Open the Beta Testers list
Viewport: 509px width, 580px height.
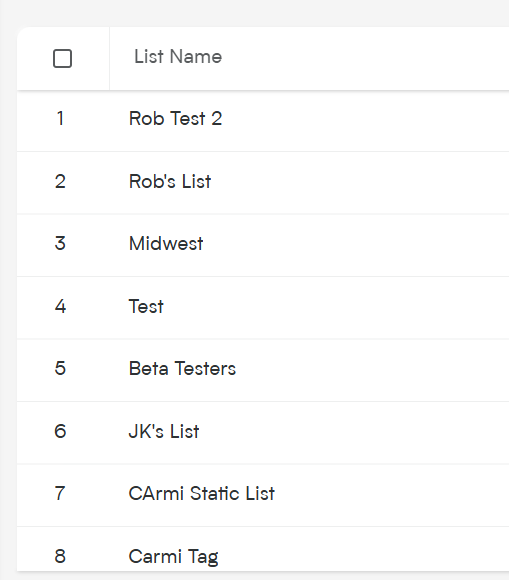tap(182, 368)
